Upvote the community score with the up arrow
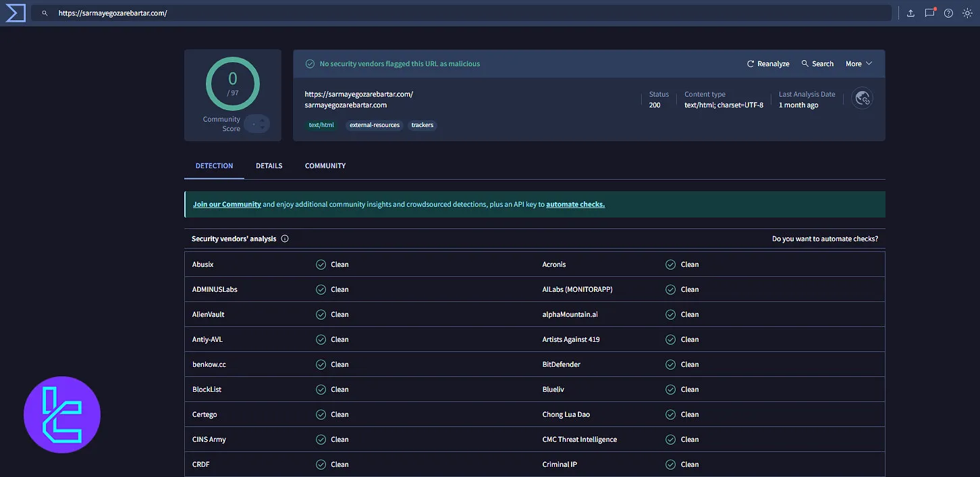 [x=262, y=120]
